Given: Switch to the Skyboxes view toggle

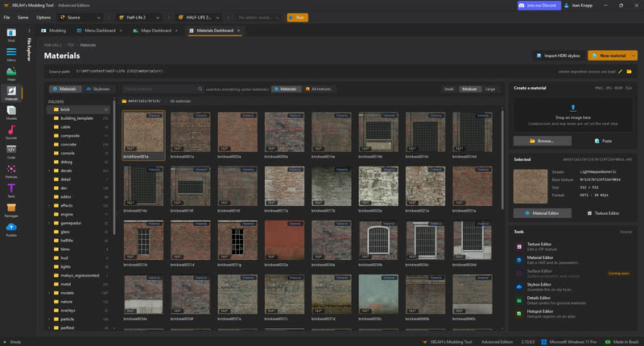Looking at the screenshot, I should coord(97,89).
